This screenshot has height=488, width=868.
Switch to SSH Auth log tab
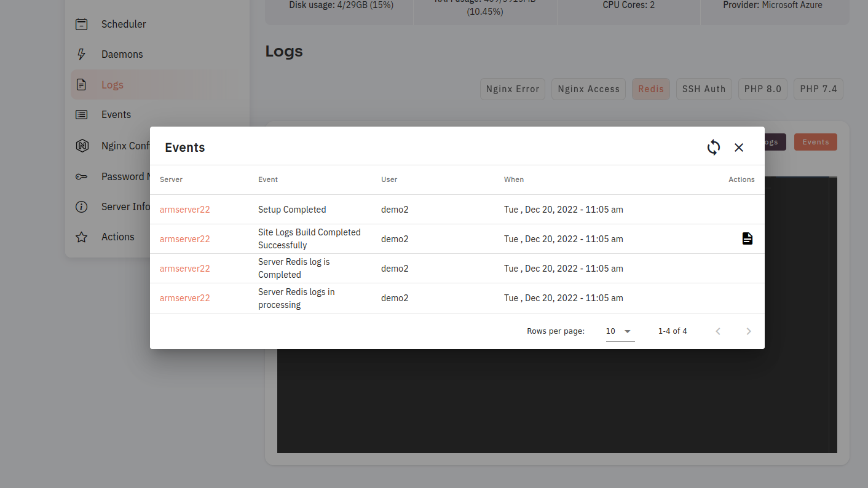coord(704,89)
